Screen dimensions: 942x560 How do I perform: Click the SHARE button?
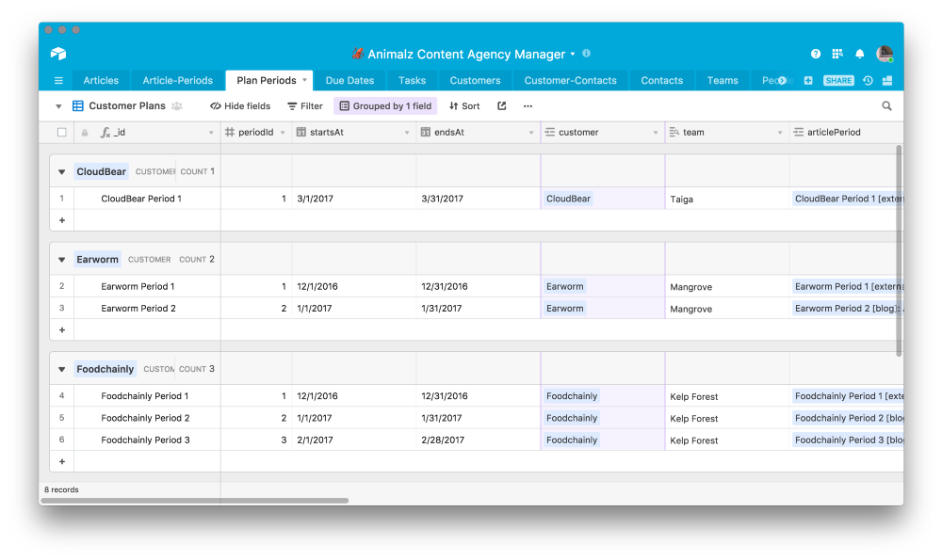point(838,80)
